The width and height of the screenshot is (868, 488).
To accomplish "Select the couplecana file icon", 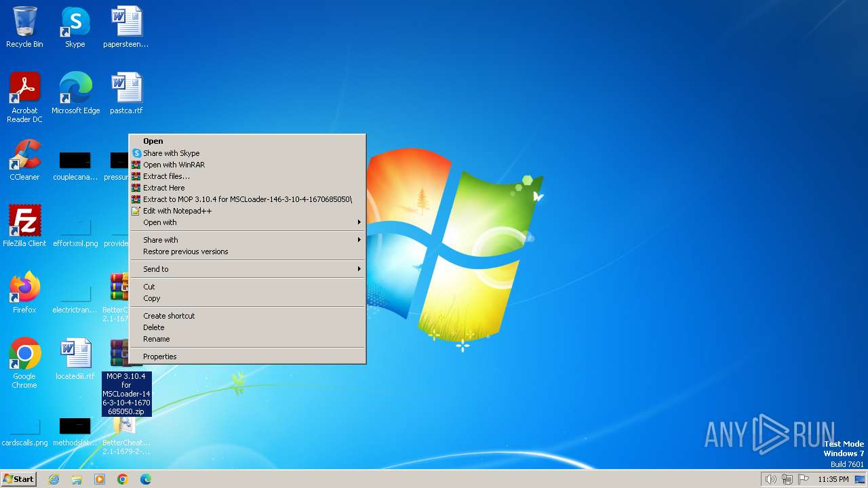I will click(x=75, y=166).
